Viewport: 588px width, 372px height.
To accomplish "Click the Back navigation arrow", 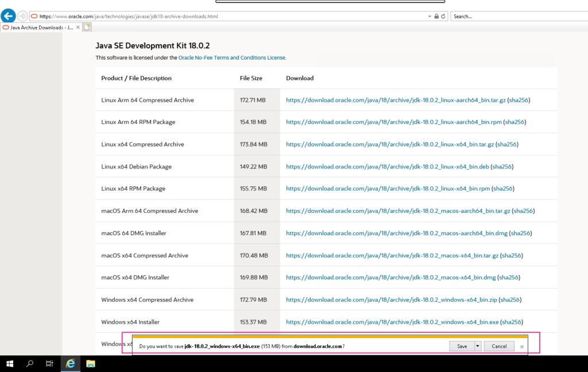I will tap(7, 16).
